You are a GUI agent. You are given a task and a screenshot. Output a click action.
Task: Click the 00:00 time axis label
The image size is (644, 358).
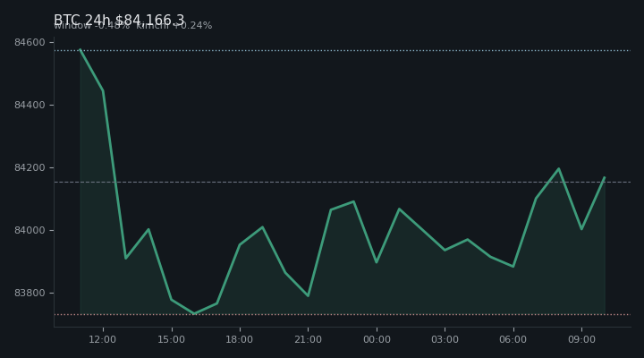377,339
